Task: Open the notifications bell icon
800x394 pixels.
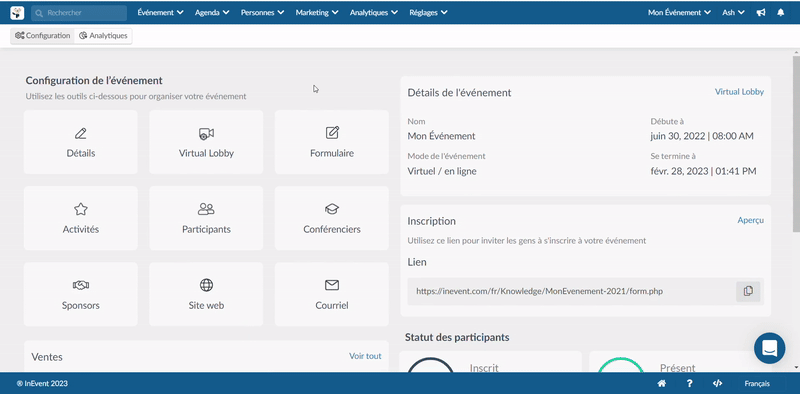Action: (x=780, y=13)
